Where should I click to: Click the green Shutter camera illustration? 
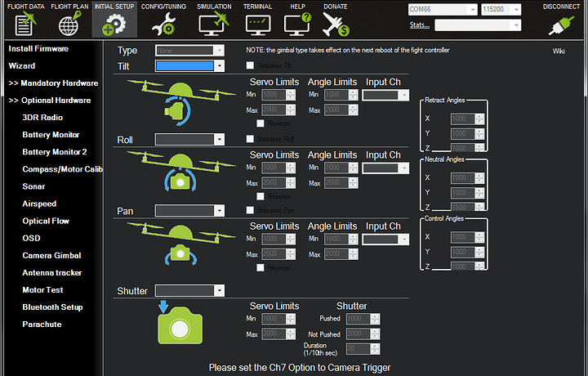pyautogui.click(x=180, y=325)
